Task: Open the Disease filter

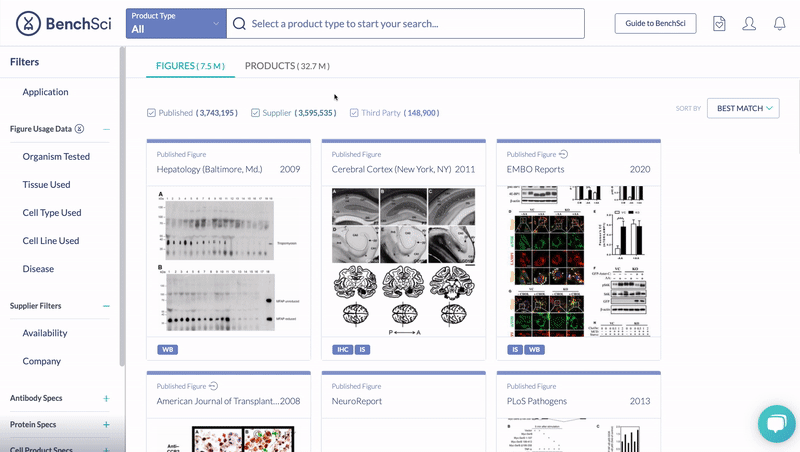Action: (38, 269)
